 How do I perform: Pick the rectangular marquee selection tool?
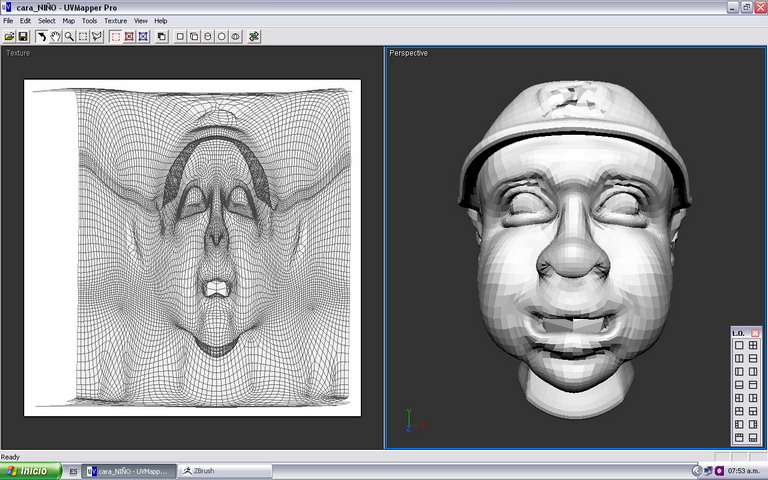(83, 36)
